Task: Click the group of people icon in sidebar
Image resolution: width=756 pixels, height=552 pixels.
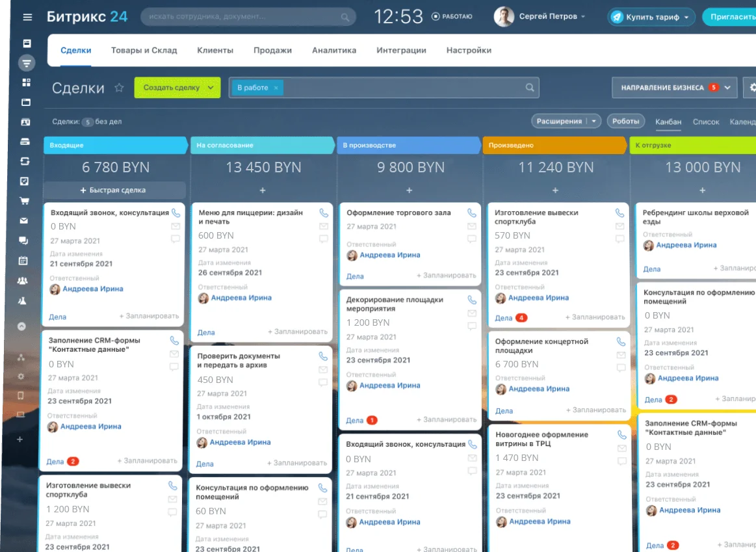Action: tap(23, 281)
